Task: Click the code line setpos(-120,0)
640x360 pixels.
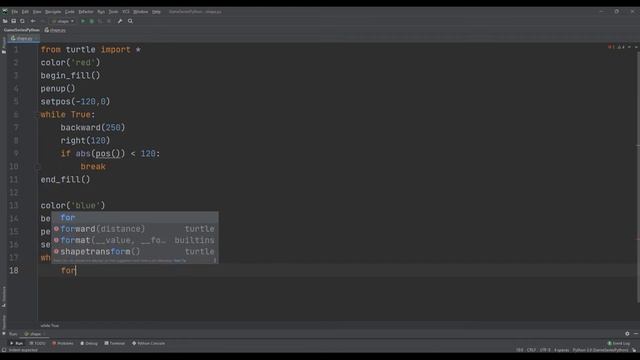Action: (x=76, y=102)
